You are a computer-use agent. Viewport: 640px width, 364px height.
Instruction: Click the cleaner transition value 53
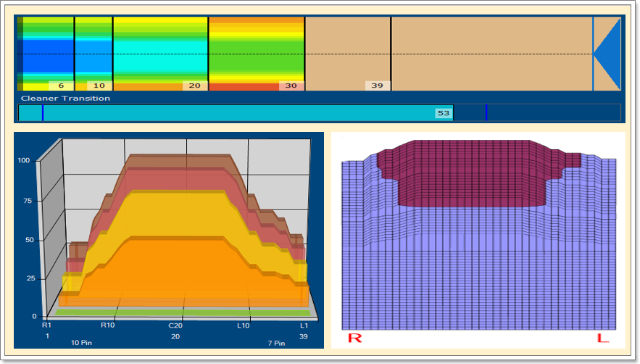[444, 113]
